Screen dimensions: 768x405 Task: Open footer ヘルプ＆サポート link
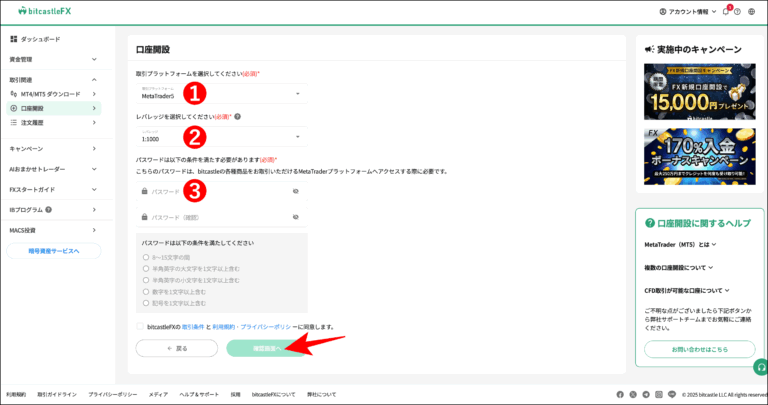tap(199, 394)
